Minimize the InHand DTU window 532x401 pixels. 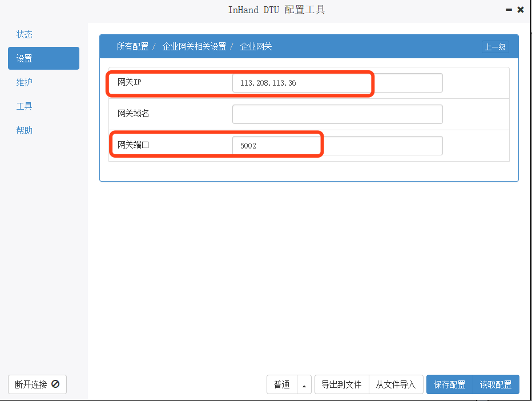point(509,10)
